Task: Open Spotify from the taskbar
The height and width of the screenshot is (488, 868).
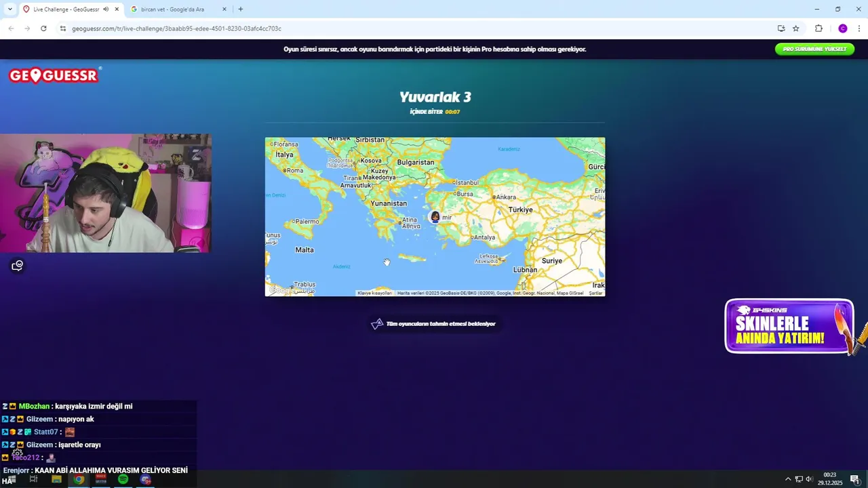Action: click(x=123, y=479)
